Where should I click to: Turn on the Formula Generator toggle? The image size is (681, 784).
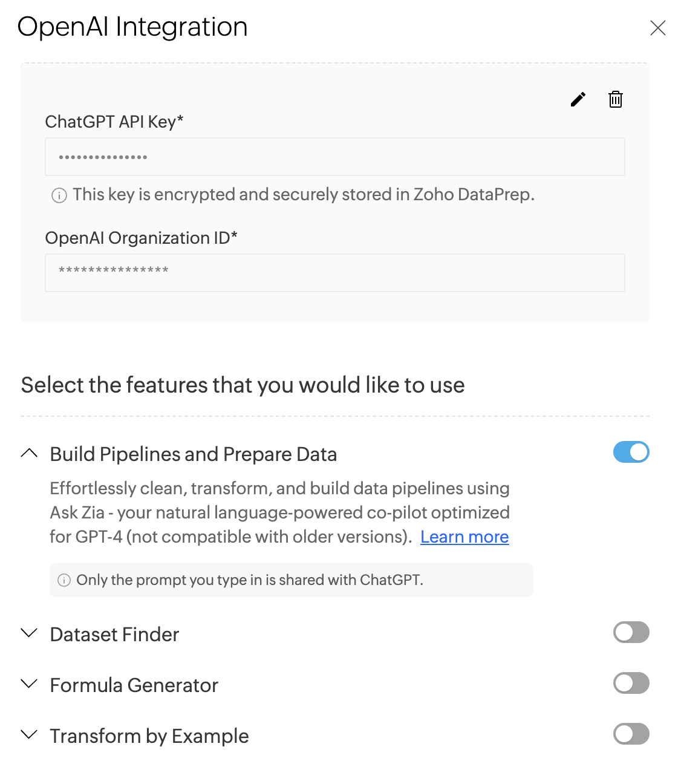pyautogui.click(x=631, y=683)
